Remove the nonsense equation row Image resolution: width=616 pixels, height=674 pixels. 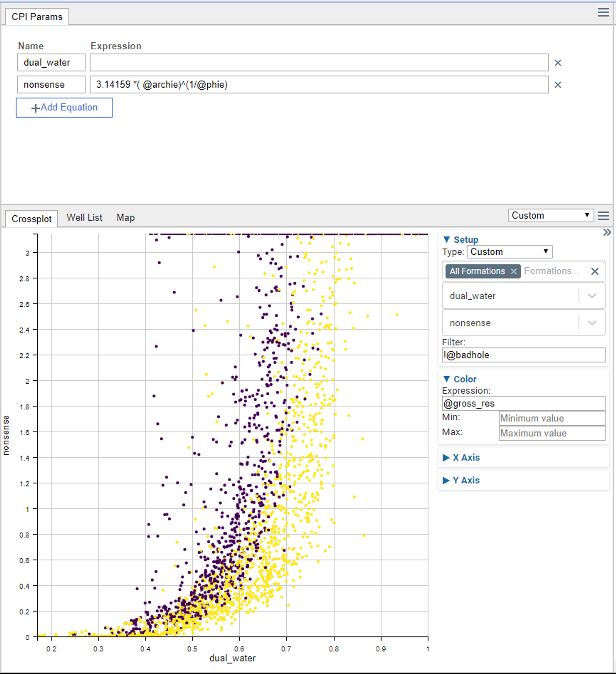click(558, 85)
